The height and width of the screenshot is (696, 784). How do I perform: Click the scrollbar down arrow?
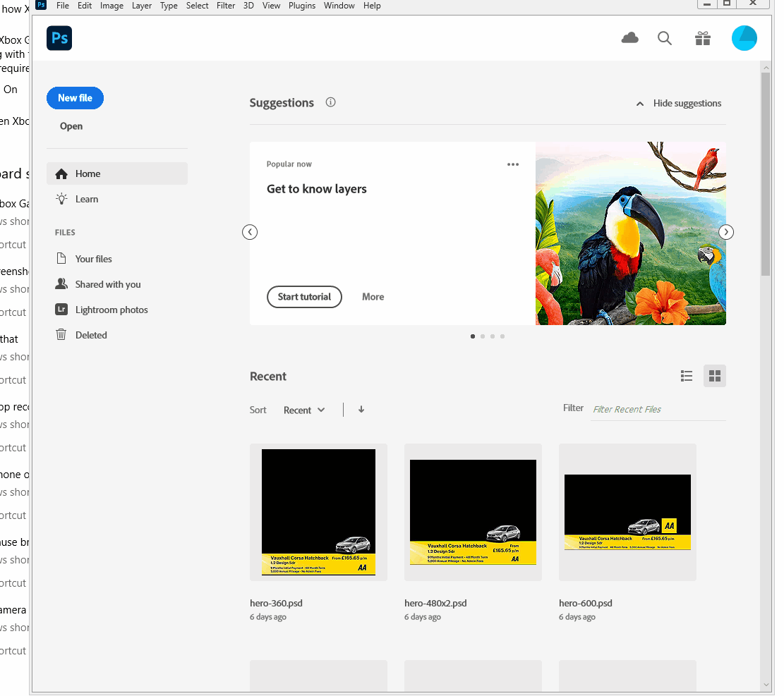[x=766, y=685]
